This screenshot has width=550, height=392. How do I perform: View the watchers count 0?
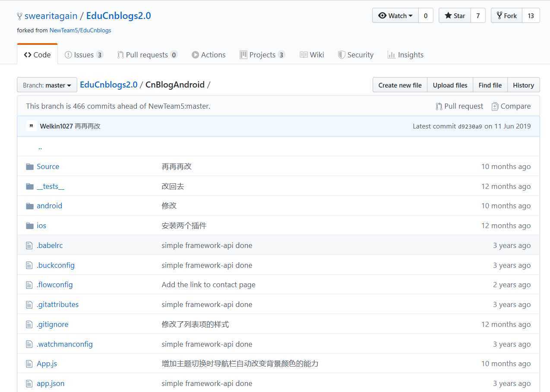[x=426, y=16]
